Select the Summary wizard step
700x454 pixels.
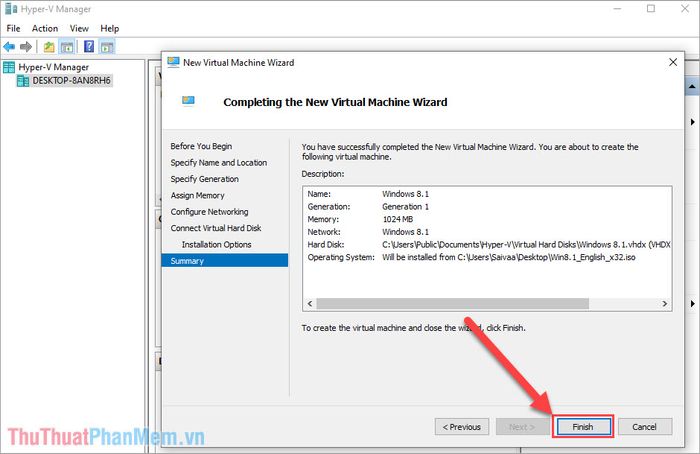[225, 261]
